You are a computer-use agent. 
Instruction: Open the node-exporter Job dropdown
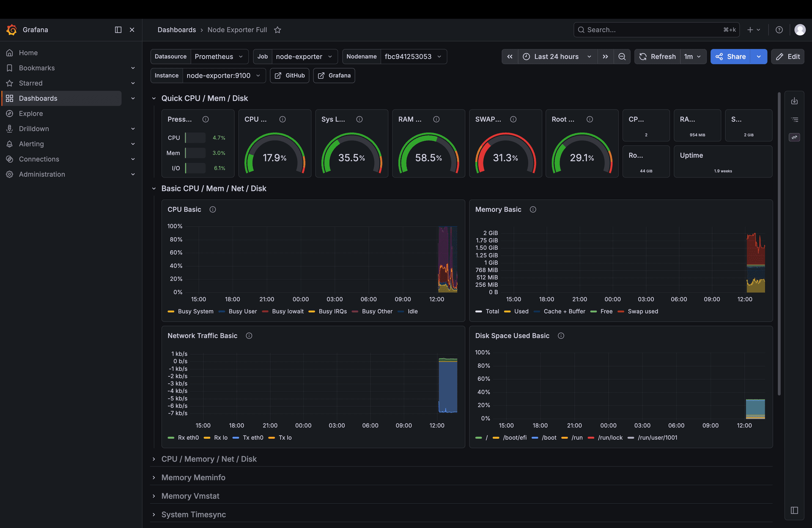[x=304, y=57]
